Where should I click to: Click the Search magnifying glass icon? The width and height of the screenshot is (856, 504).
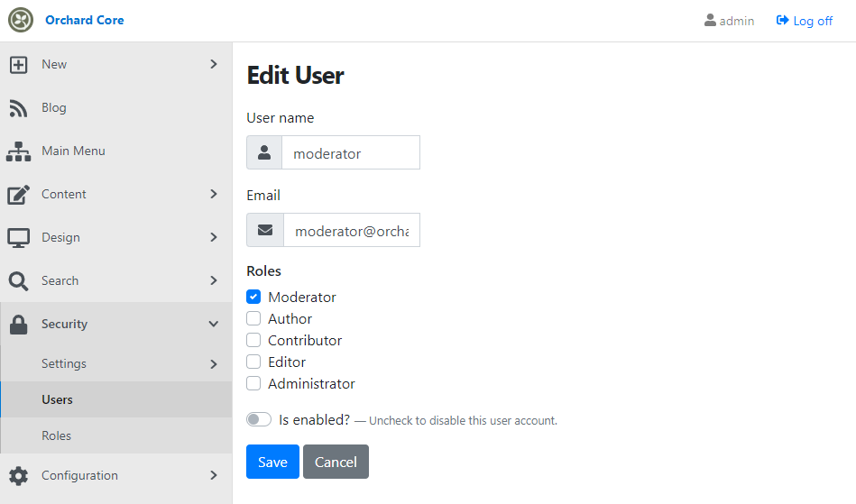pyautogui.click(x=18, y=281)
